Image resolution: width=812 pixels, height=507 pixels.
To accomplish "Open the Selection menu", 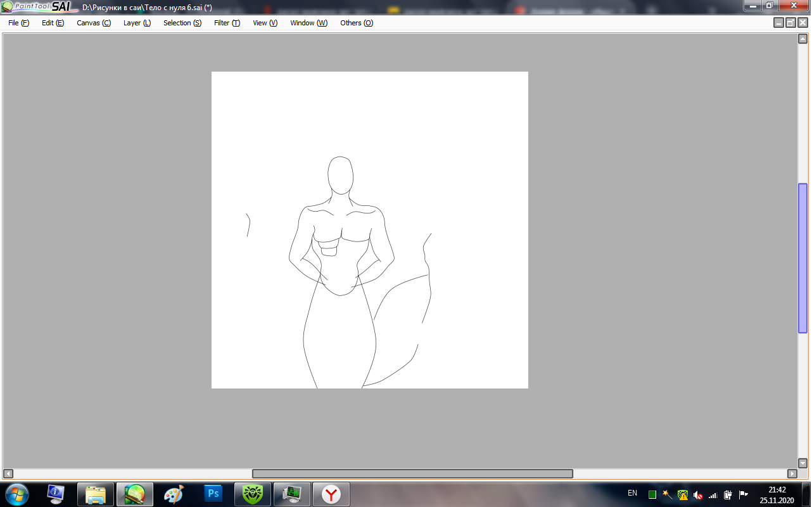I will click(182, 23).
